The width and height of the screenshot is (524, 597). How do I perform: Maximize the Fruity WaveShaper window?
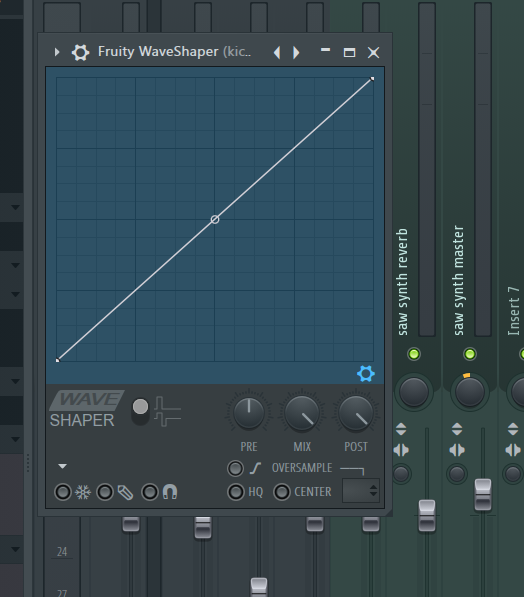point(349,52)
